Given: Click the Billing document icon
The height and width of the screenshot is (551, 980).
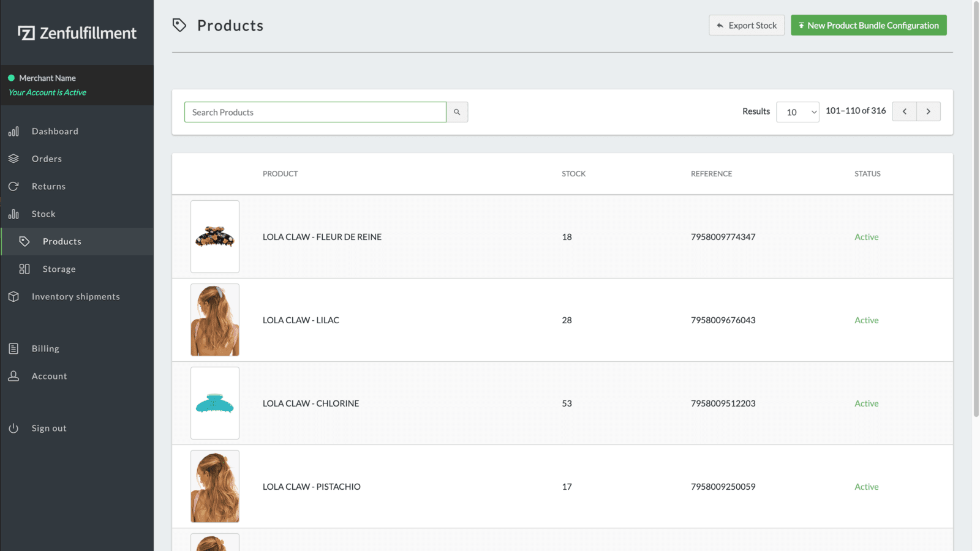Looking at the screenshot, I should pyautogui.click(x=14, y=348).
